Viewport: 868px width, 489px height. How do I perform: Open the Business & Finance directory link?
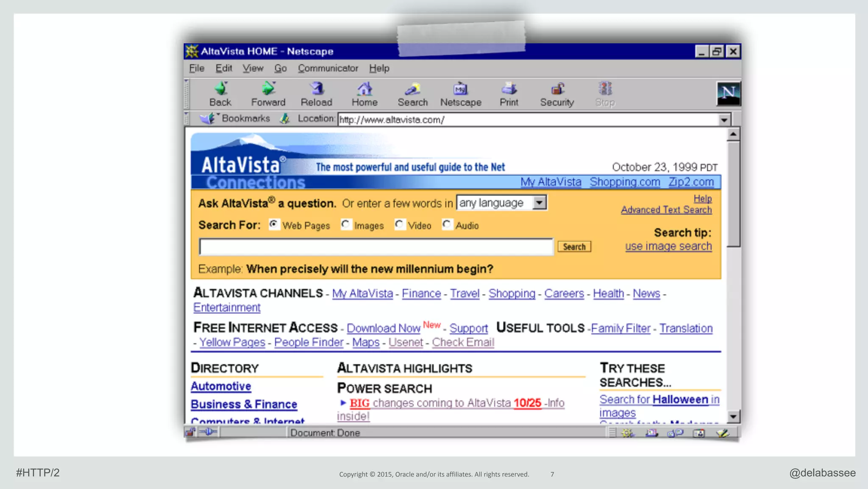(244, 404)
